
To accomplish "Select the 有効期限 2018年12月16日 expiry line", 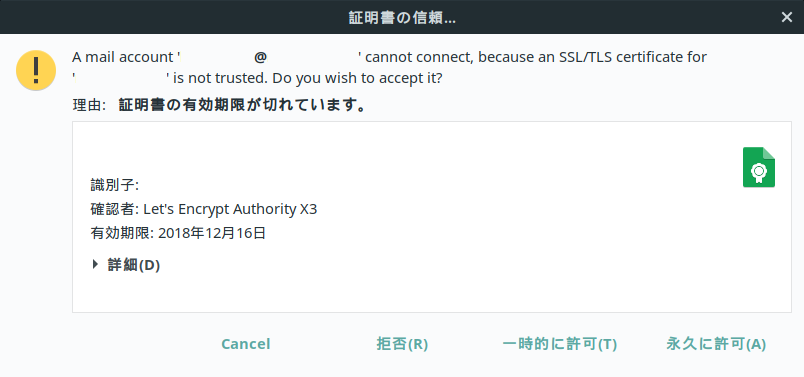I will pos(178,233).
